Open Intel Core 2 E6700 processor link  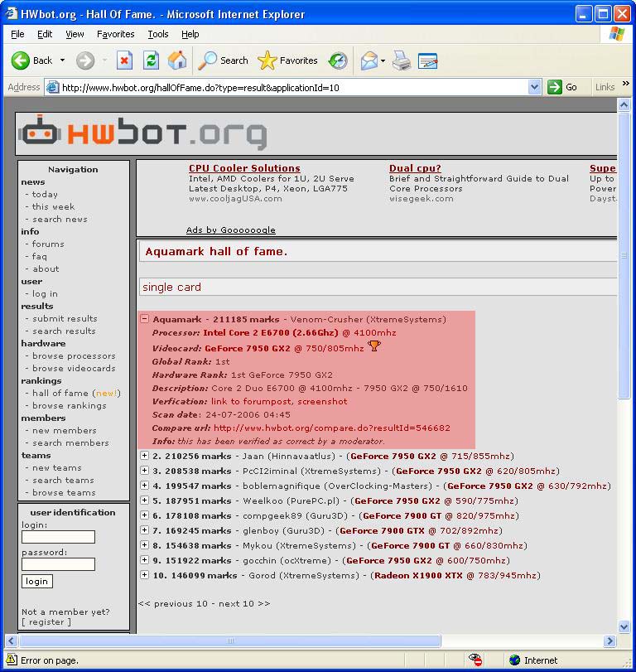(x=271, y=332)
